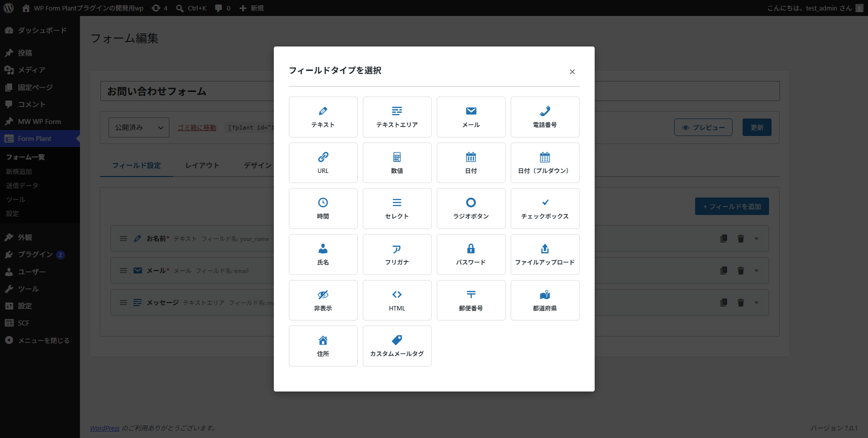Click the ゴミ箱に移動 link

click(197, 127)
